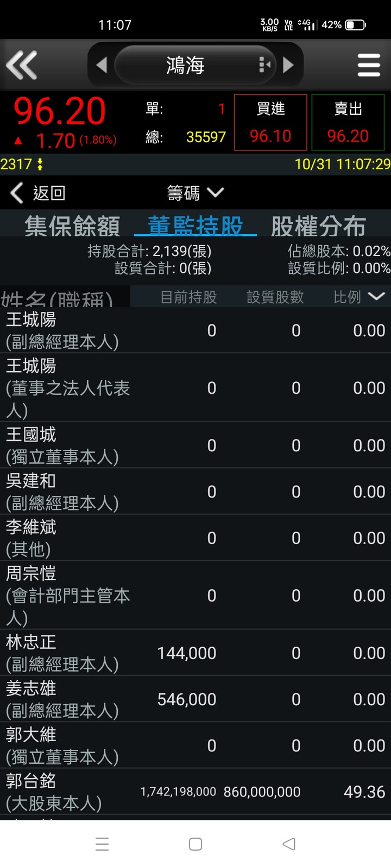The height and width of the screenshot is (868, 391).
Task: Switch to the 股權分布 tab
Action: [x=319, y=226]
